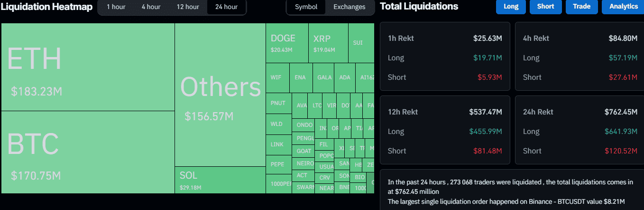Click the 24h Rekt summary card
Viewport: 644px width, 210px height.
pyautogui.click(x=579, y=130)
